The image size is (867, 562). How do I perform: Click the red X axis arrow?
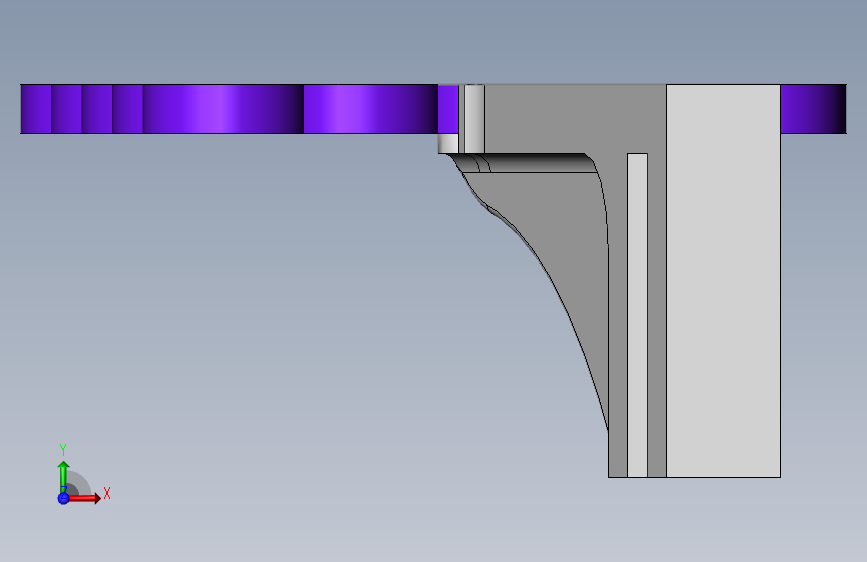83,498
